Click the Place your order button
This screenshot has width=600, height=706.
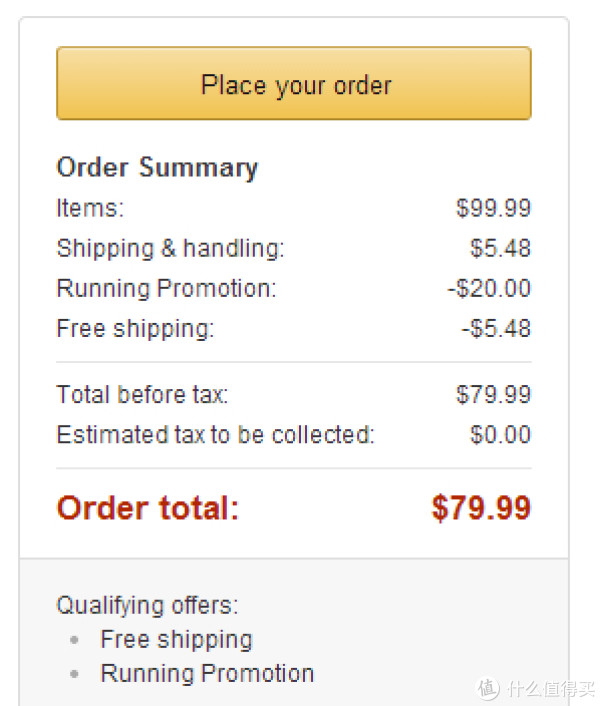[294, 83]
